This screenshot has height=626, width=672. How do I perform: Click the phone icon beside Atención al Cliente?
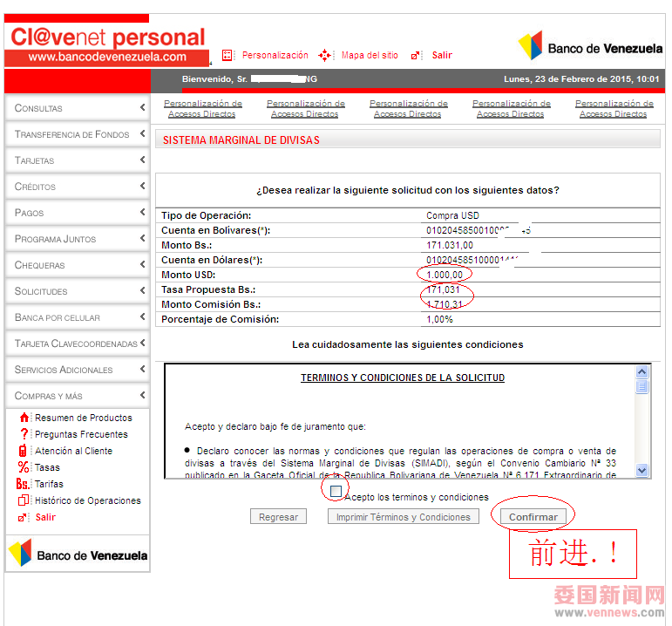pyautogui.click(x=23, y=451)
